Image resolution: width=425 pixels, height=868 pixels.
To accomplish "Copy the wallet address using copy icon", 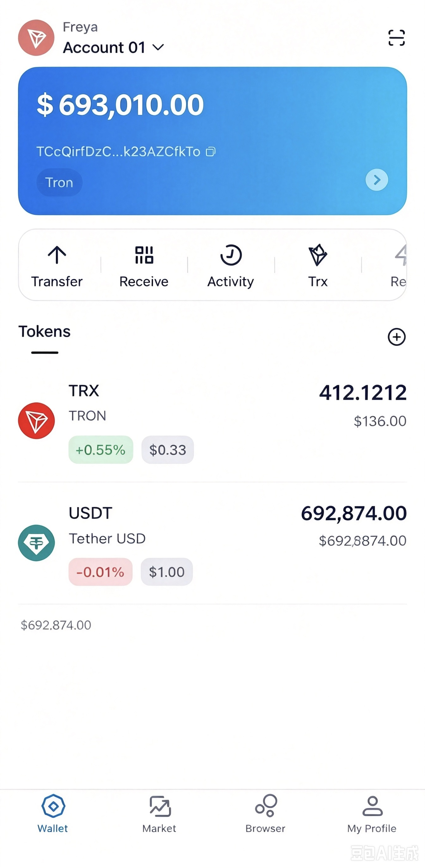I will 211,152.
